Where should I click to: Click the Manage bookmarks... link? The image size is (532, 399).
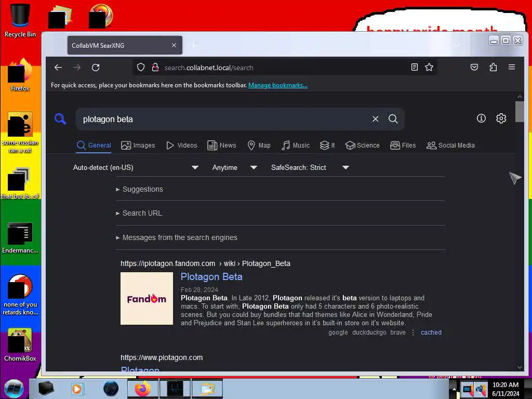coord(278,85)
